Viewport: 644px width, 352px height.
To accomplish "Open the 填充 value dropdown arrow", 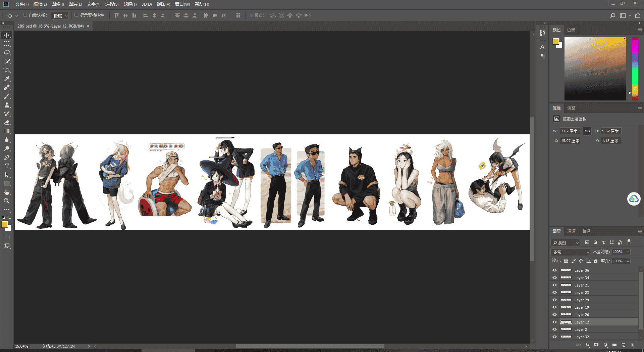I will 628,261.
